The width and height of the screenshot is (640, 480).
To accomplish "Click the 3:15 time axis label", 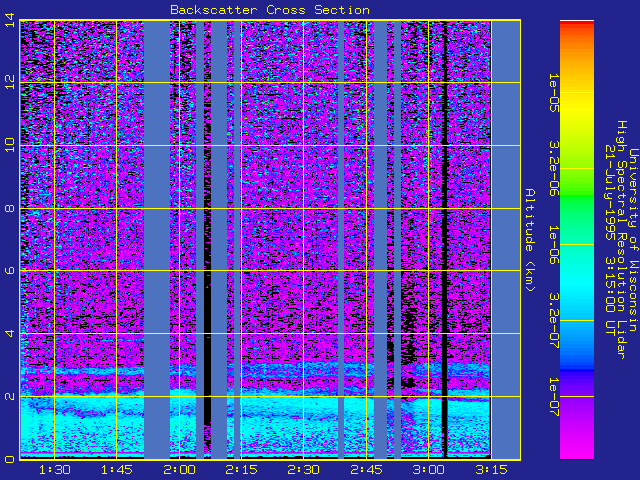I will [491, 470].
